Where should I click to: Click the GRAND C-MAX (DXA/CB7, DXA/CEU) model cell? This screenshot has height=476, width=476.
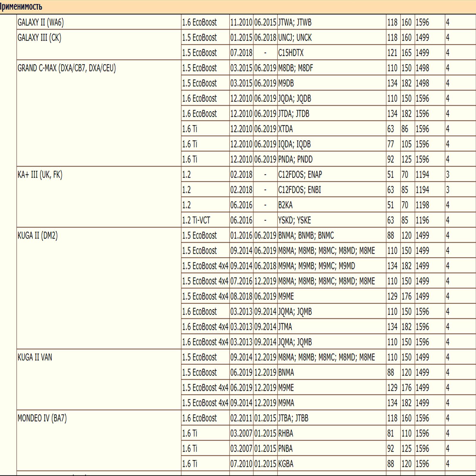pyautogui.click(x=67, y=68)
